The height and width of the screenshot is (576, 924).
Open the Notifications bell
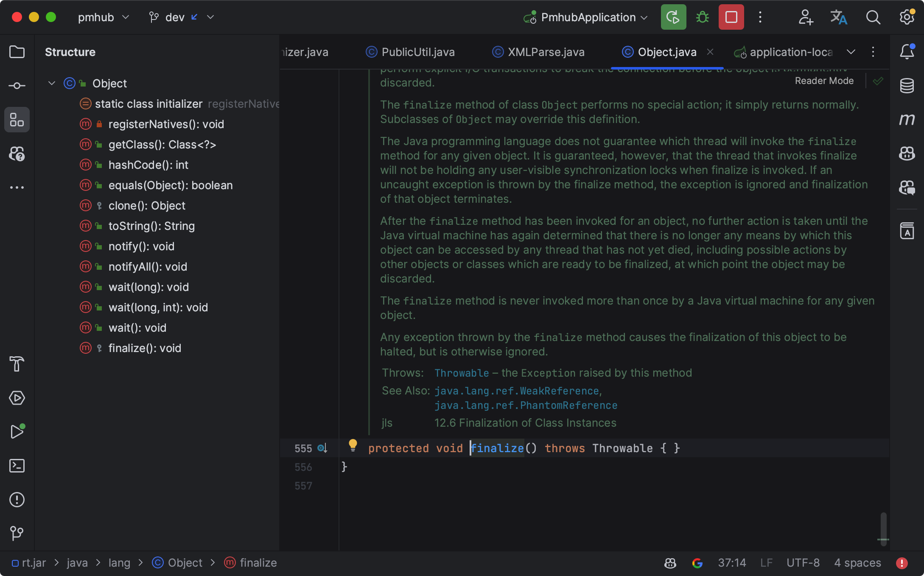907,52
